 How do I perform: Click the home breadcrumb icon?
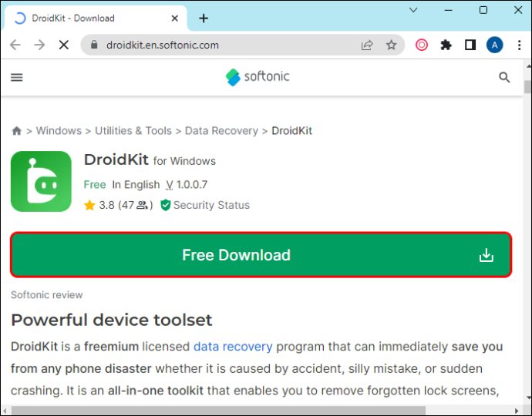click(17, 130)
